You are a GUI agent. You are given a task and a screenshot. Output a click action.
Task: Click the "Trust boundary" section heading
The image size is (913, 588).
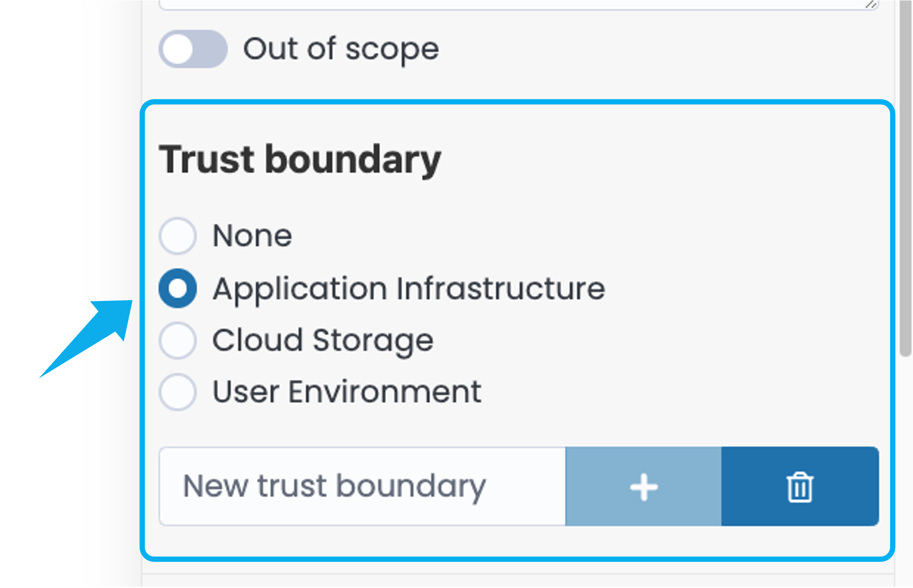(300, 159)
